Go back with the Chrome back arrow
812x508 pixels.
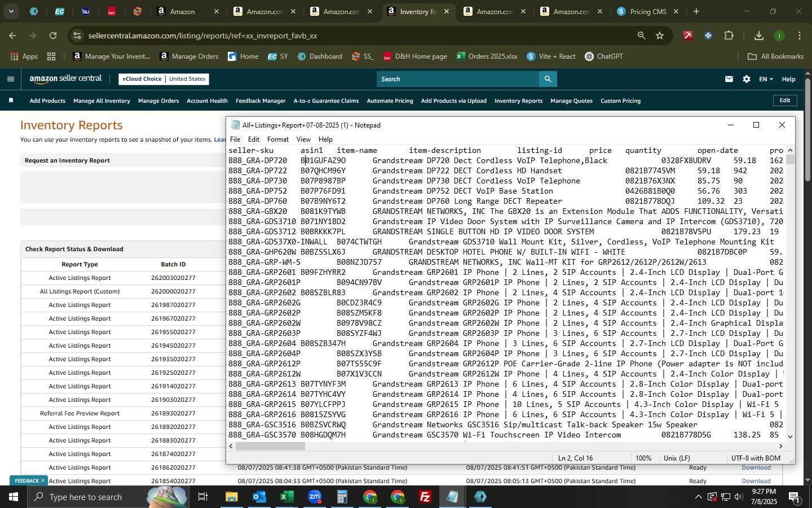pos(12,36)
